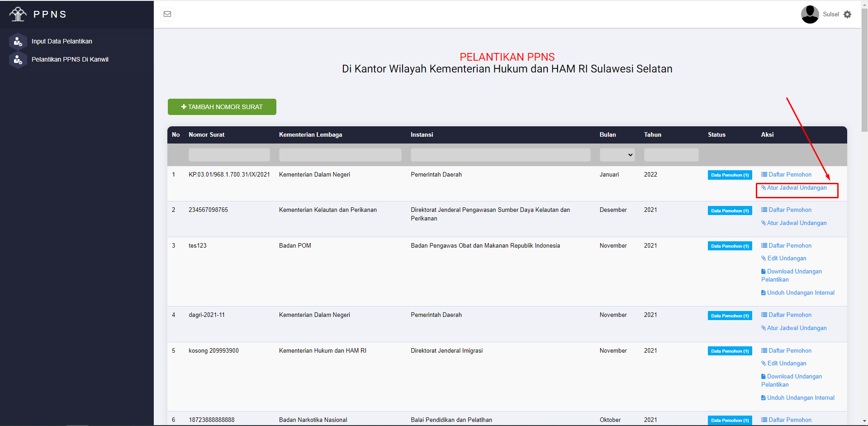Viewport: 868px width, 426px height.
Task: Click Pelantikan PPNS Di Kanwil sidebar icon
Action: tap(18, 59)
